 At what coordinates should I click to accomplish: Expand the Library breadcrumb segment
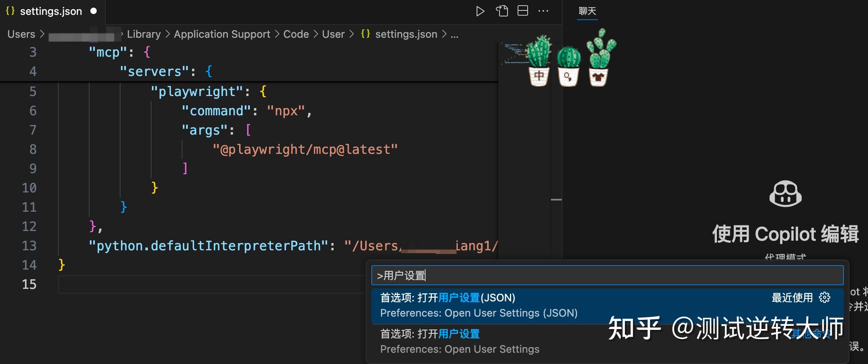143,35
